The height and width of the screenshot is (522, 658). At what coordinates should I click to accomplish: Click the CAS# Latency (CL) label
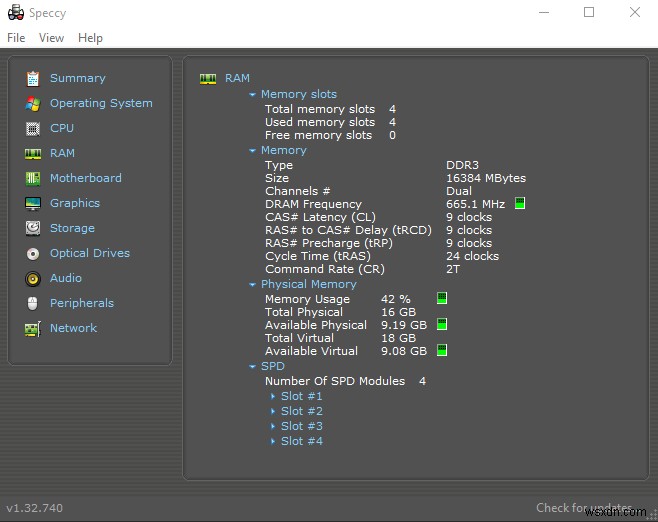(320, 217)
